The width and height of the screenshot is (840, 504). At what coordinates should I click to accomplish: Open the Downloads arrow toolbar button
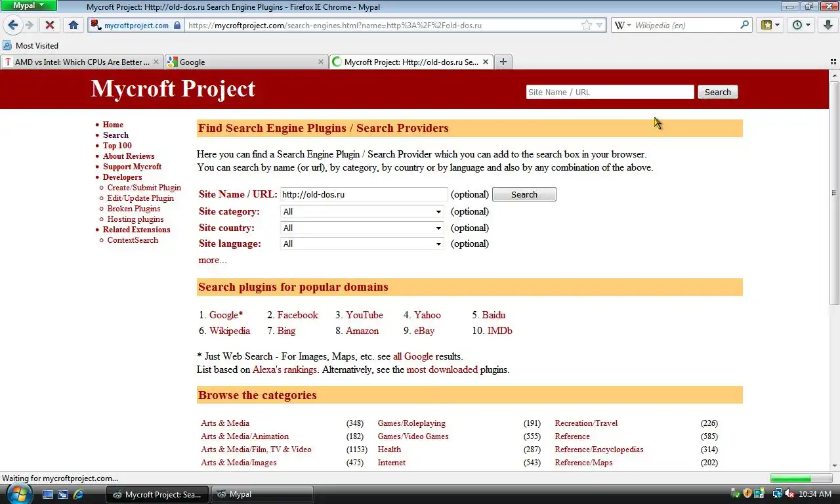tap(828, 25)
